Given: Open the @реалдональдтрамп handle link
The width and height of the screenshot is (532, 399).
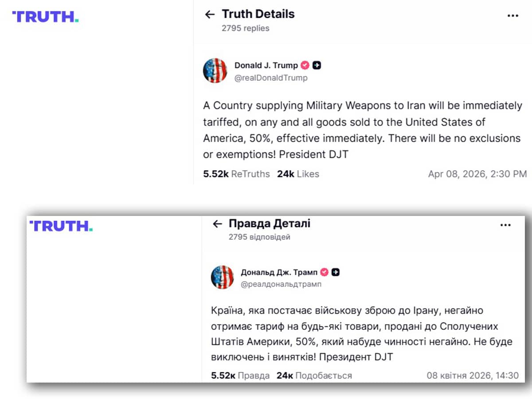Looking at the screenshot, I should tap(281, 285).
